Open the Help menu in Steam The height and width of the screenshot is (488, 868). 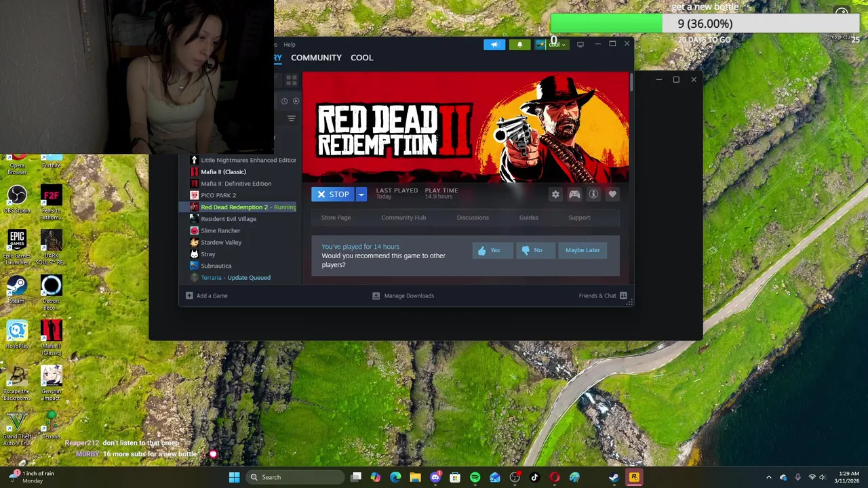click(x=290, y=45)
